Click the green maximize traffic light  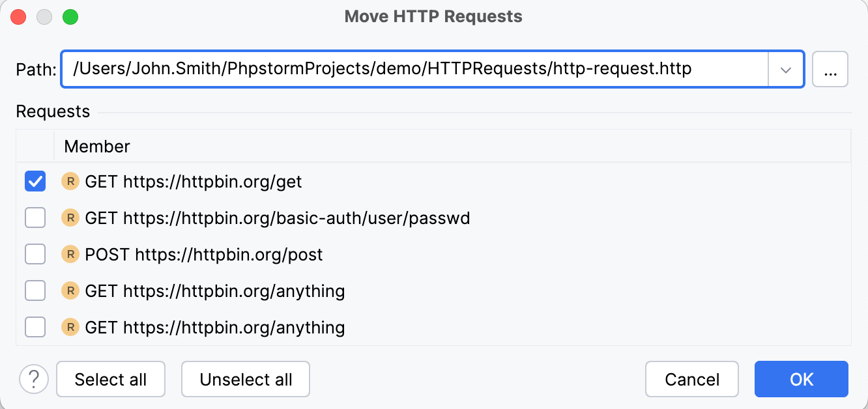tap(71, 17)
